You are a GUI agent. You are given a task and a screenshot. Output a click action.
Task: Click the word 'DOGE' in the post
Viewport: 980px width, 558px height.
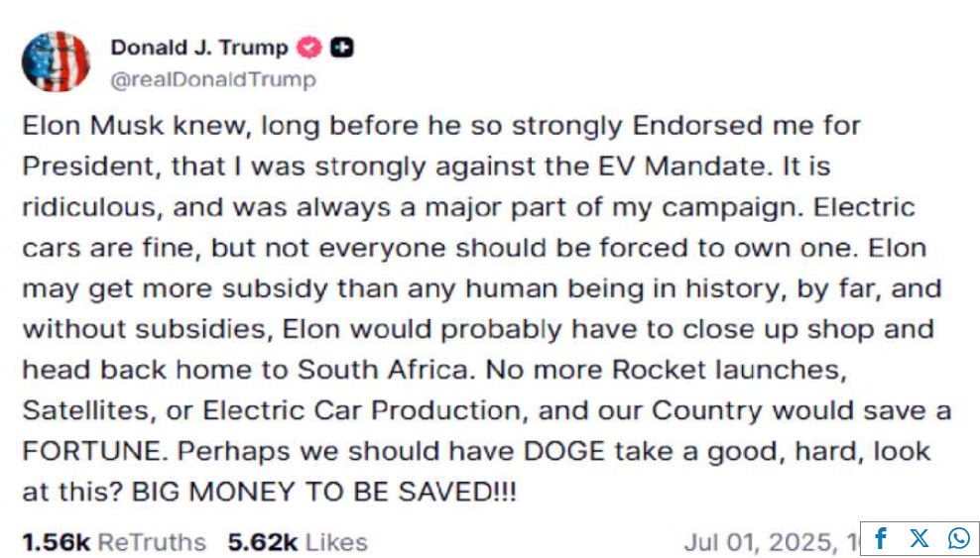[x=564, y=452]
